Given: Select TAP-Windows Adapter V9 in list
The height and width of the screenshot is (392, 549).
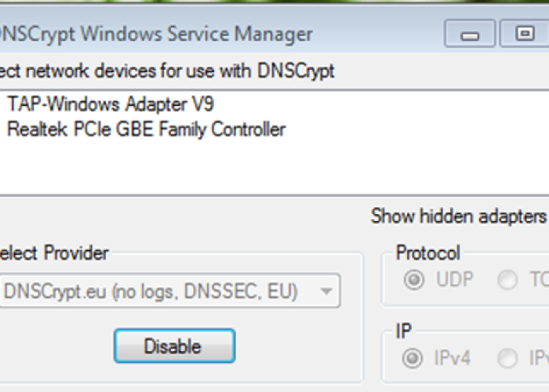Looking at the screenshot, I should click(x=110, y=105).
